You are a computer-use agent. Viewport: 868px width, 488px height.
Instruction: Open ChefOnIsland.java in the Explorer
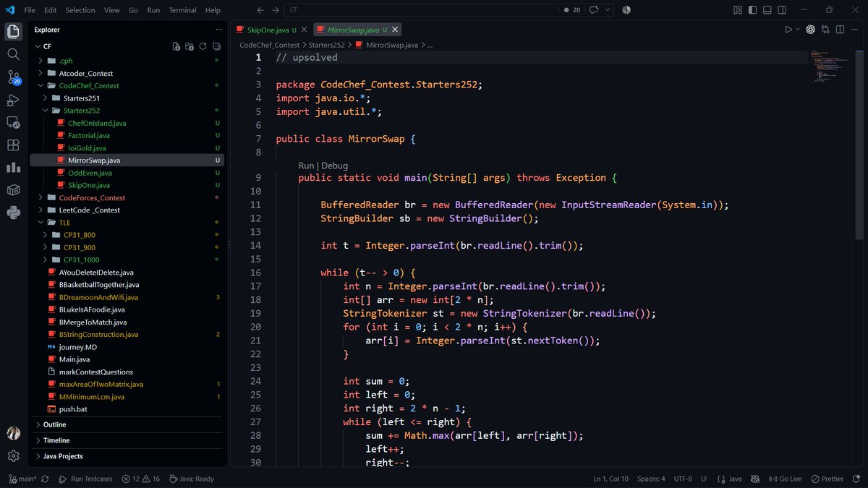coord(97,123)
